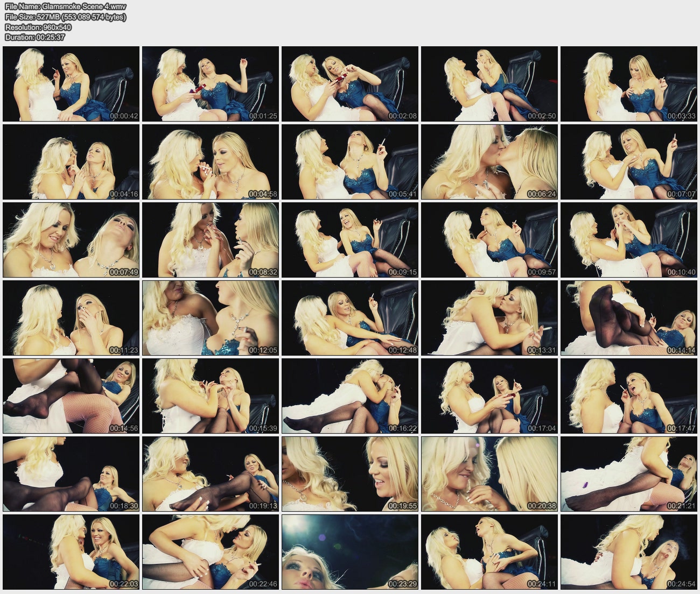Viewport: 700px width, 594px height.
Task: Click the Duration 00:25:37 text
Action: tap(35, 37)
